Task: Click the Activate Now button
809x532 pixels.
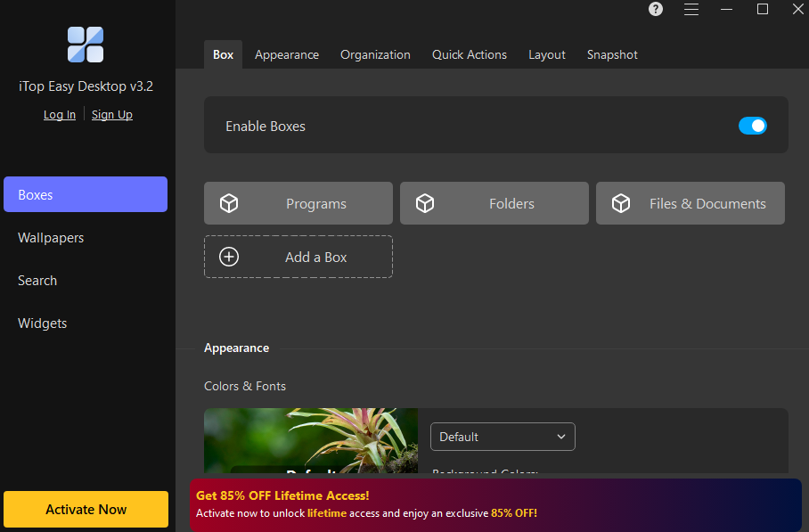Action: [x=86, y=509]
